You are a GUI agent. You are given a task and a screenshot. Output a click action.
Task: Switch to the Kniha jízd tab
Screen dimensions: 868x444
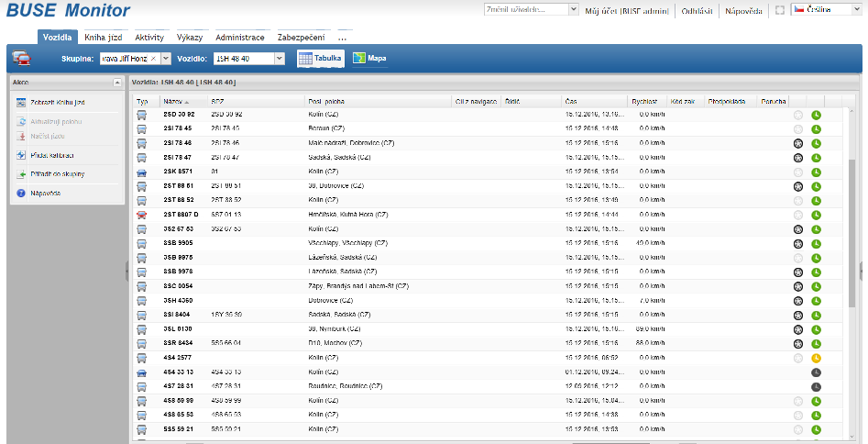pyautogui.click(x=103, y=37)
